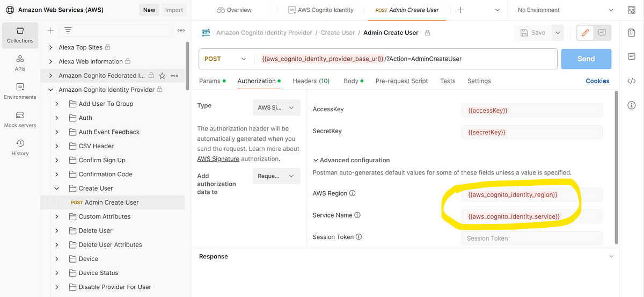Expand the Alexa Web Information collection

[x=51, y=61]
